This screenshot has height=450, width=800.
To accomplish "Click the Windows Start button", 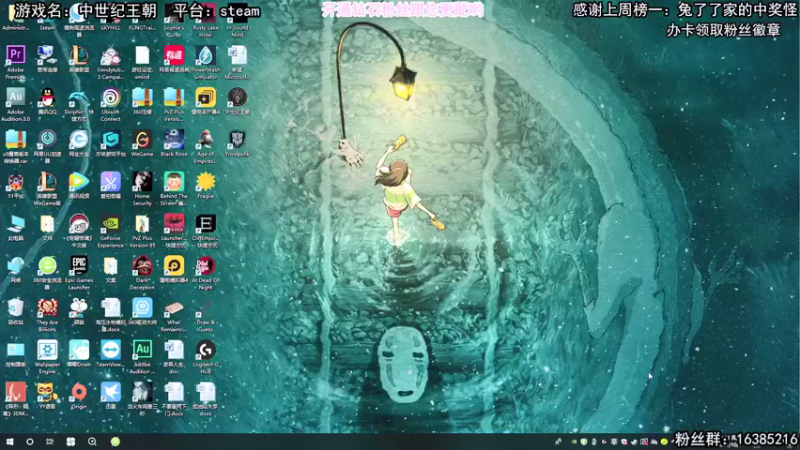I will (x=10, y=442).
